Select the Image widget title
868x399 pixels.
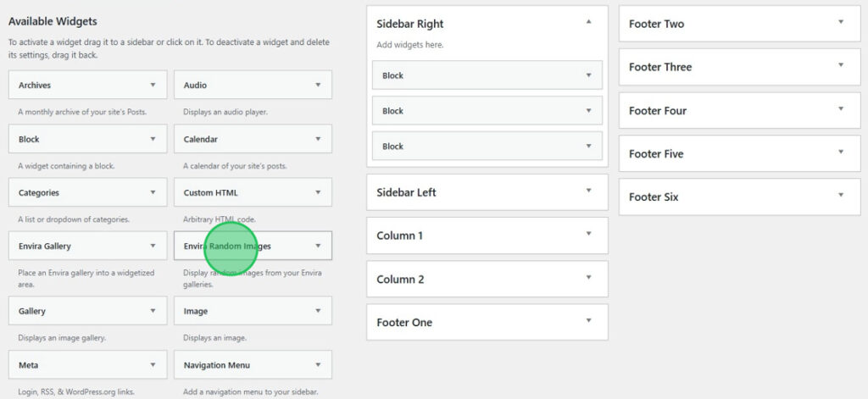196,311
